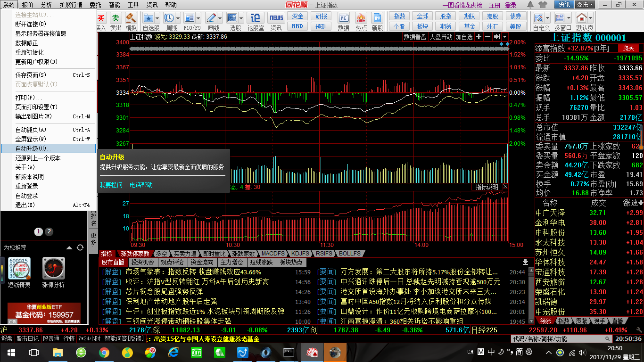Click the plus zoom icon above chart
644x362 pixels.
pyautogui.click(x=479, y=37)
